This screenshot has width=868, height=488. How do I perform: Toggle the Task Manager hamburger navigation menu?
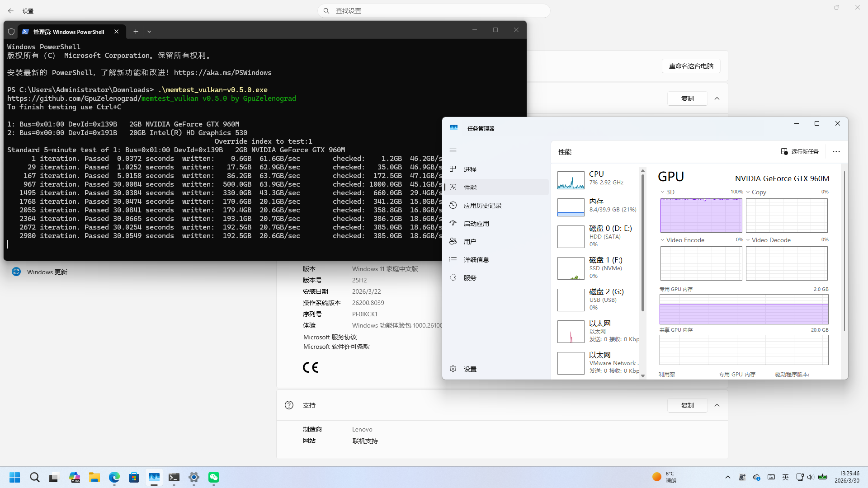(453, 151)
